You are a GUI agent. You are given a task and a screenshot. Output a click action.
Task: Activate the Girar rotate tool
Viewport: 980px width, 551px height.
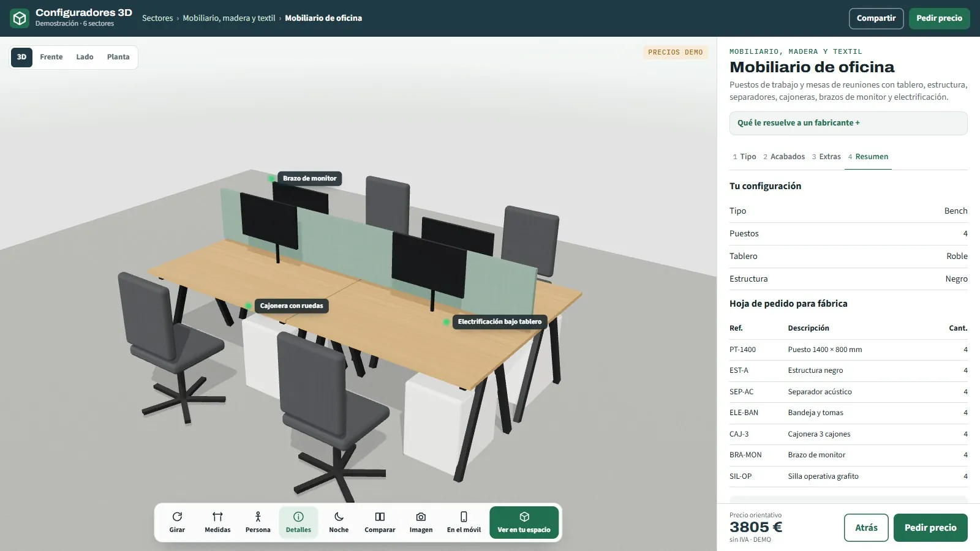coord(177,522)
